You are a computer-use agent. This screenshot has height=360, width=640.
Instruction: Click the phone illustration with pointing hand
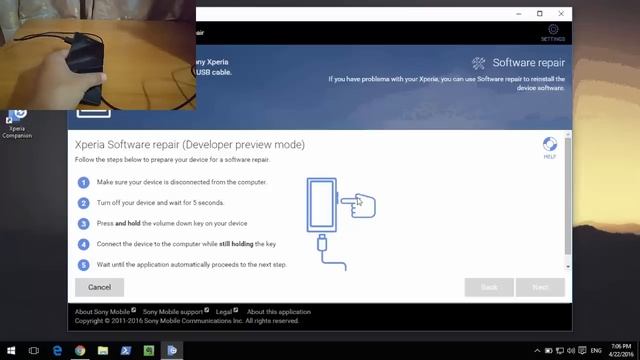click(x=341, y=224)
